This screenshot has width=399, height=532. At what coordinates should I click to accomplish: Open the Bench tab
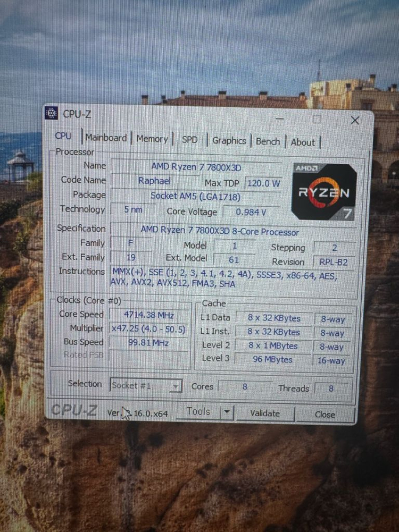[268, 141]
